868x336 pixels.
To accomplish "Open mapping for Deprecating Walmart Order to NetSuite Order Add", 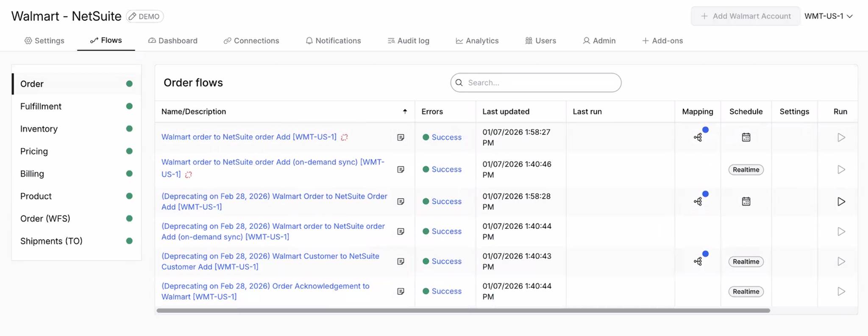I will pos(698,202).
